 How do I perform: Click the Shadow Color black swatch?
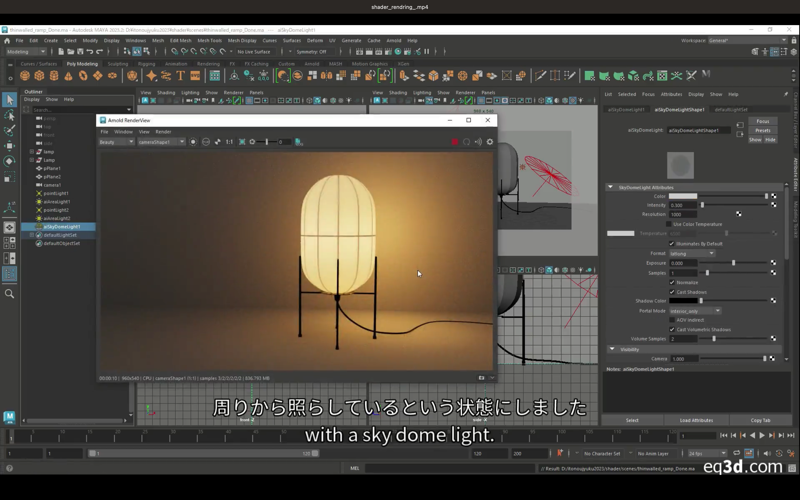coord(683,301)
